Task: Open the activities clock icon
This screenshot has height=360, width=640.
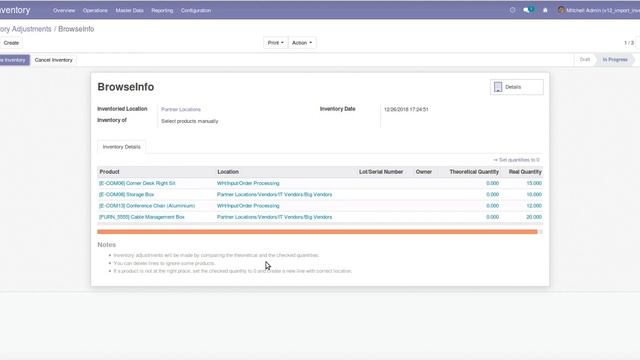Action: 512,10
